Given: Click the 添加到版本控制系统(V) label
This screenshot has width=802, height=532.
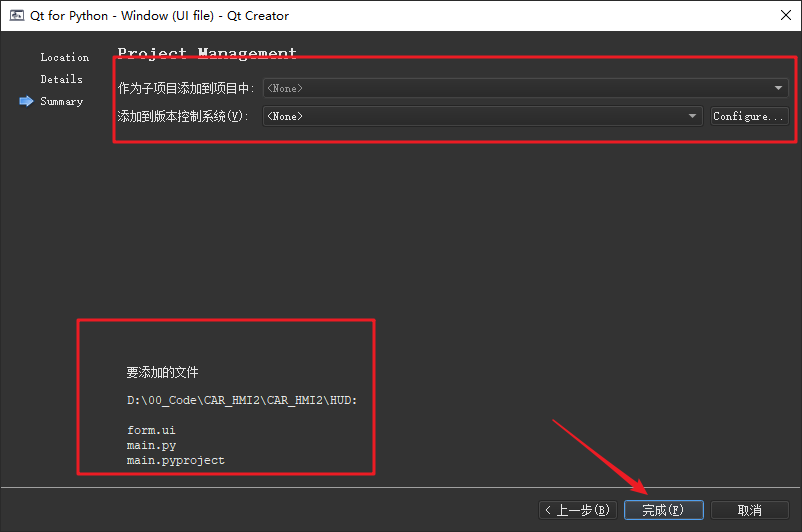Looking at the screenshot, I should click(x=183, y=116).
